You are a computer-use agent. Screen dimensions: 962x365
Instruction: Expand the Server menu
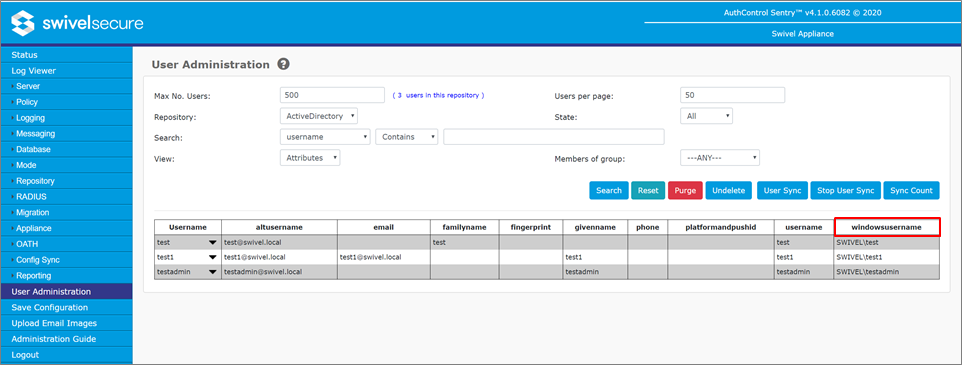pyautogui.click(x=66, y=86)
